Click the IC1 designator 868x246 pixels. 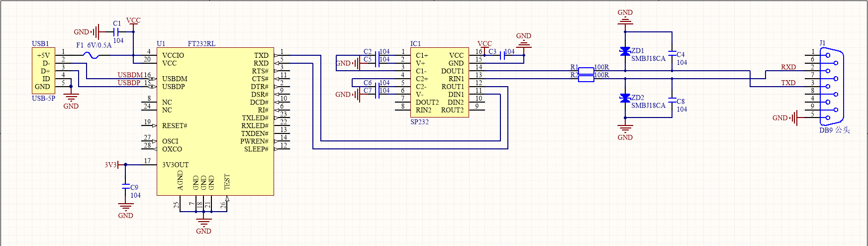415,44
